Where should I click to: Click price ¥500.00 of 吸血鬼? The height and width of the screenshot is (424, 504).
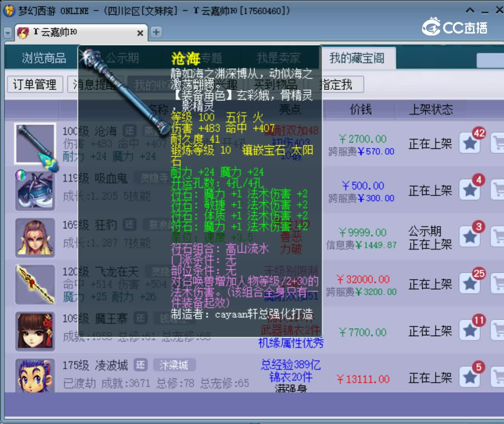[x=363, y=186]
